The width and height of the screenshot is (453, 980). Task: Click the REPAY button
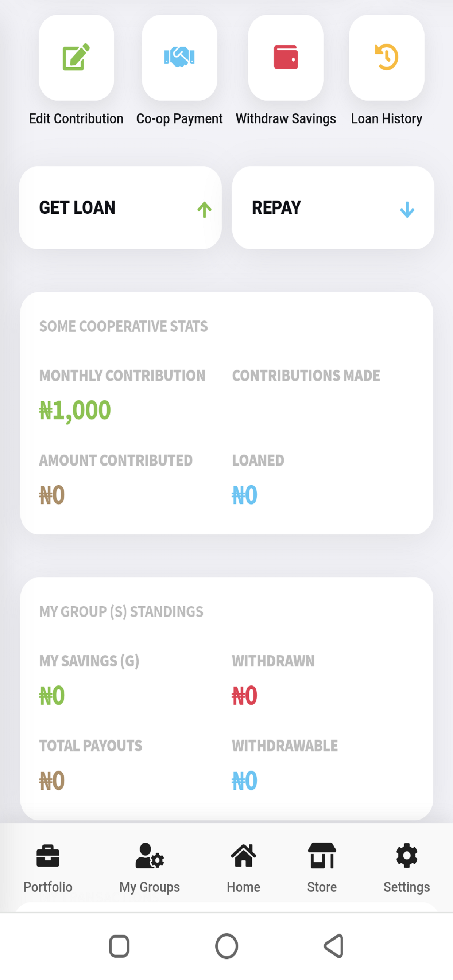click(x=333, y=208)
